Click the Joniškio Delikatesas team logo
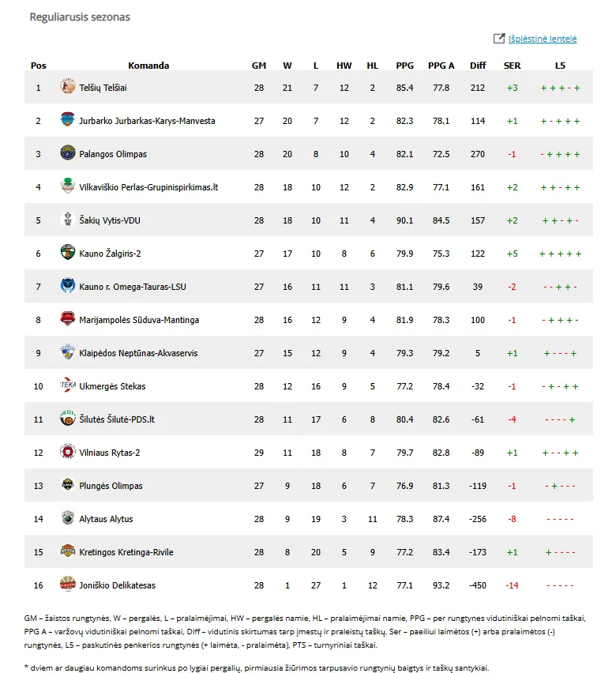Screen dimensions: 616x673 pos(68,585)
